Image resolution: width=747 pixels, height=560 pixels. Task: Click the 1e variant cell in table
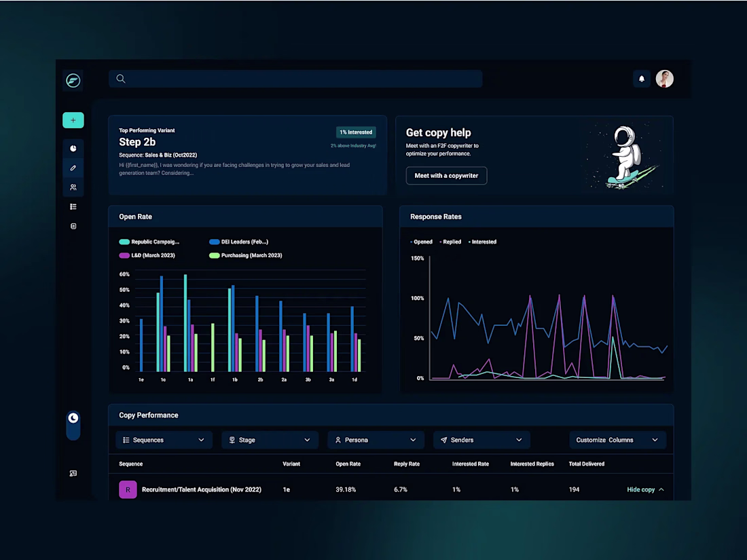click(287, 489)
